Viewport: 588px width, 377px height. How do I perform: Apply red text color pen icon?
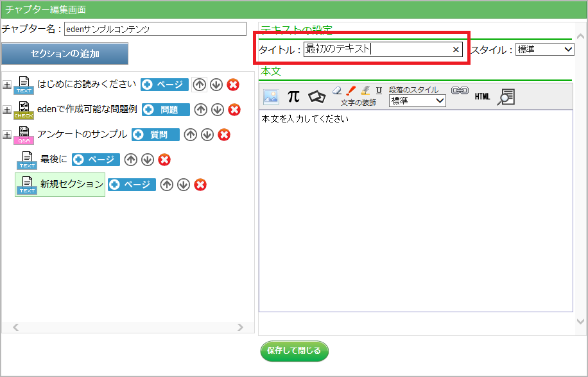tap(351, 90)
